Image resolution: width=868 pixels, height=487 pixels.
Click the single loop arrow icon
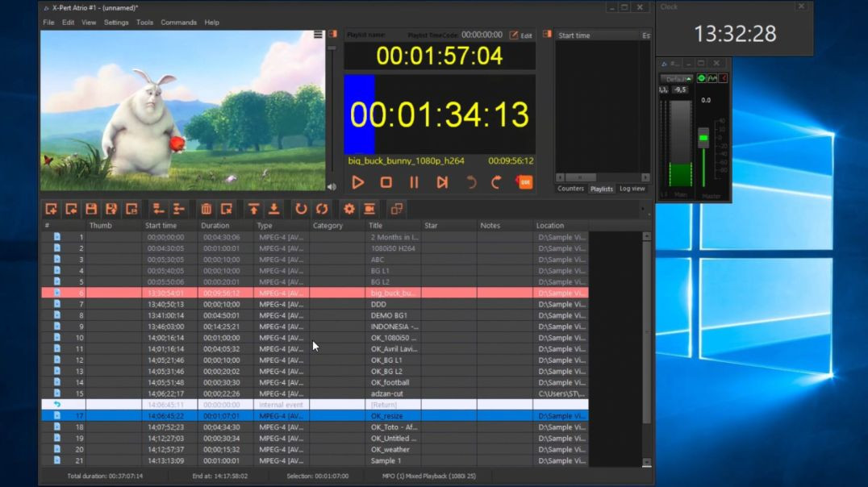tap(301, 209)
